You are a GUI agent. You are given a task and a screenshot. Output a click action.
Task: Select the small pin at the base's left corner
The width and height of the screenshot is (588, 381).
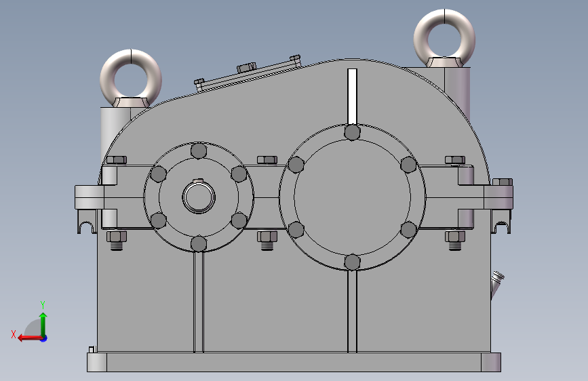pyautogui.click(x=92, y=350)
